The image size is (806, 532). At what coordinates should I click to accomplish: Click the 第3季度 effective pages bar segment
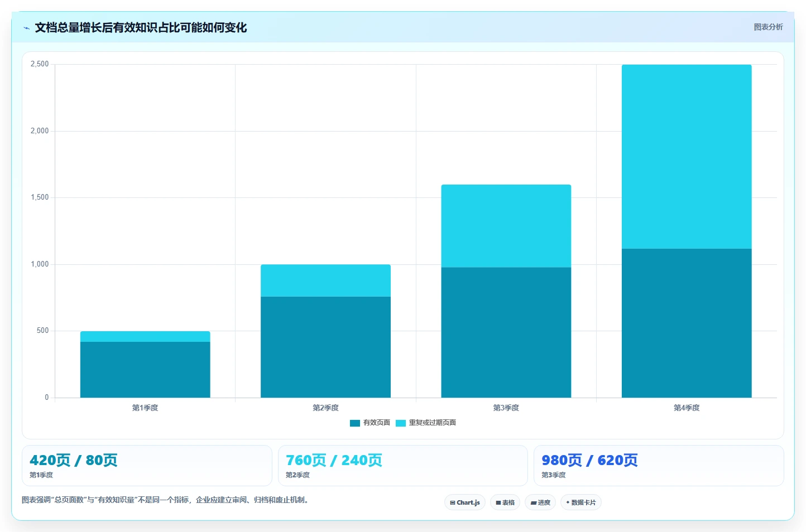click(x=506, y=332)
